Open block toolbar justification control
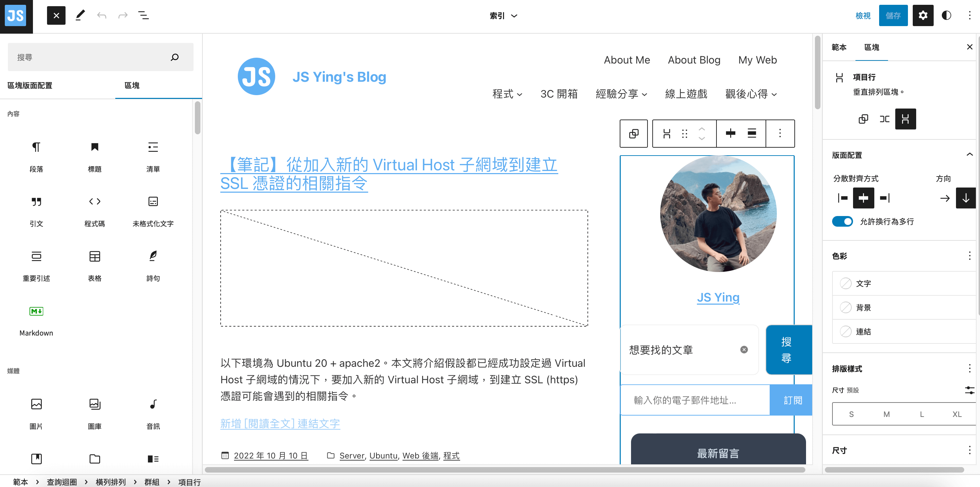This screenshot has width=980, height=487. coord(730,134)
